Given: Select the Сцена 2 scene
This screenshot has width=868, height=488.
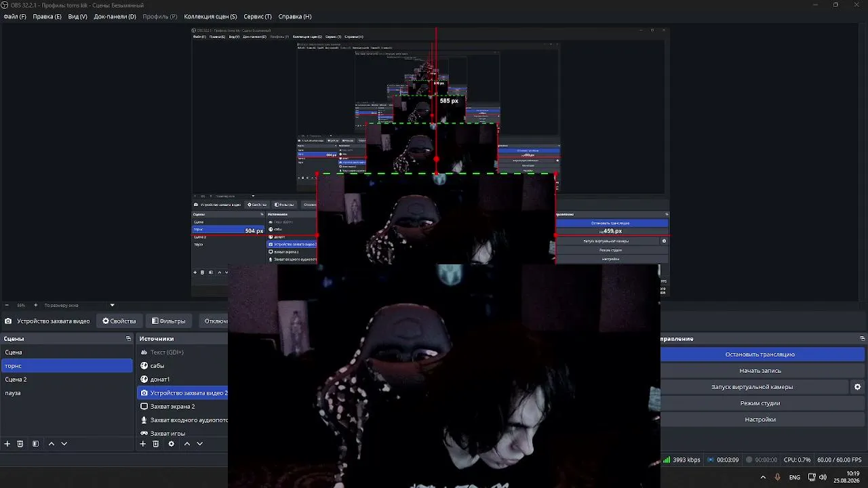Looking at the screenshot, I should 67,380.
